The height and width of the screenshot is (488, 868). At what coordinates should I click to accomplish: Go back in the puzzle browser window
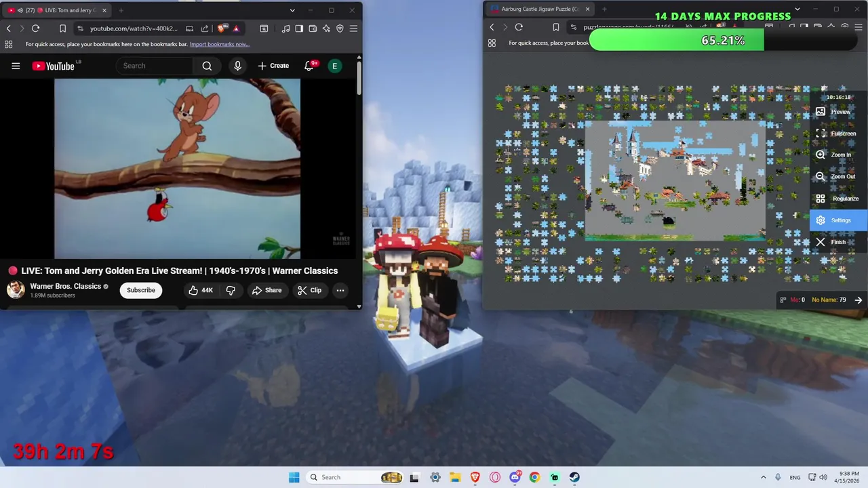pyautogui.click(x=492, y=27)
